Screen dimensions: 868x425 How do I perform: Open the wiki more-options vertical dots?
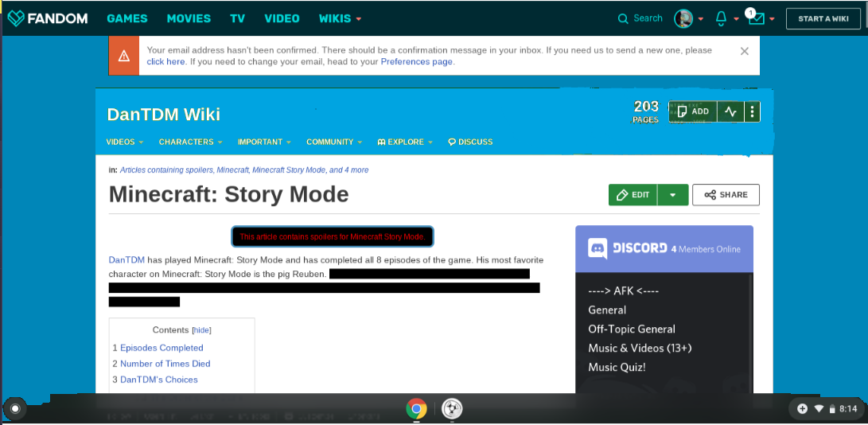[x=752, y=111]
